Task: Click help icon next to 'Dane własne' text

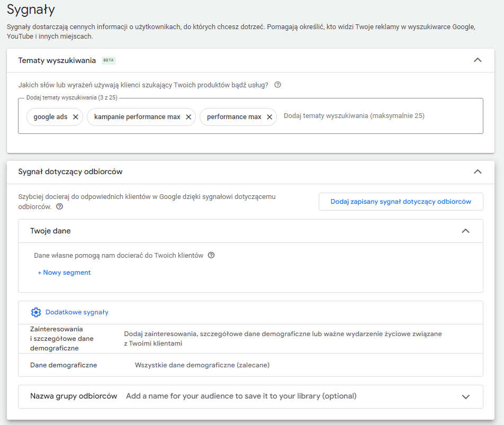Action: [211, 255]
